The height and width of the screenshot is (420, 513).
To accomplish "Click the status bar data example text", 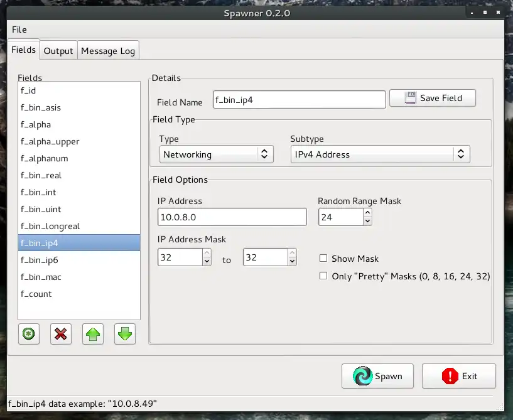I will tap(82, 404).
